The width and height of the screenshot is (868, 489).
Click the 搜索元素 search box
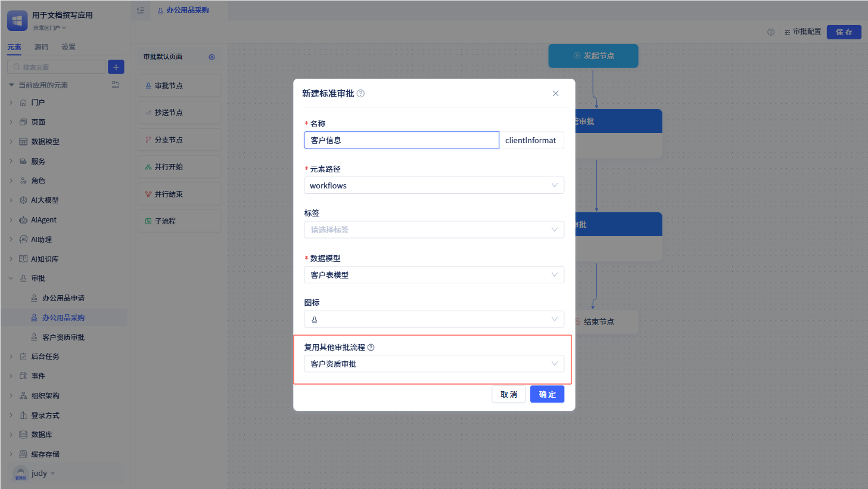pyautogui.click(x=57, y=67)
